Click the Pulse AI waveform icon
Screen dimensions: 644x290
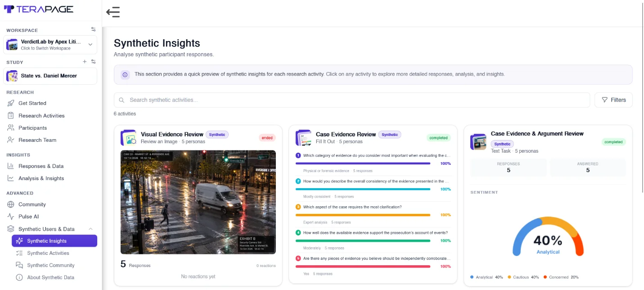pos(11,217)
